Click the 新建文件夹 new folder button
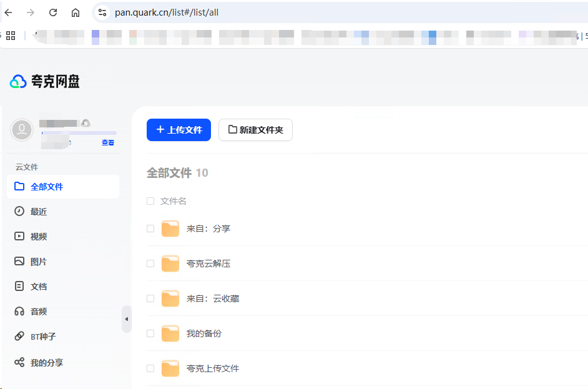This screenshot has height=389, width=588. (255, 130)
